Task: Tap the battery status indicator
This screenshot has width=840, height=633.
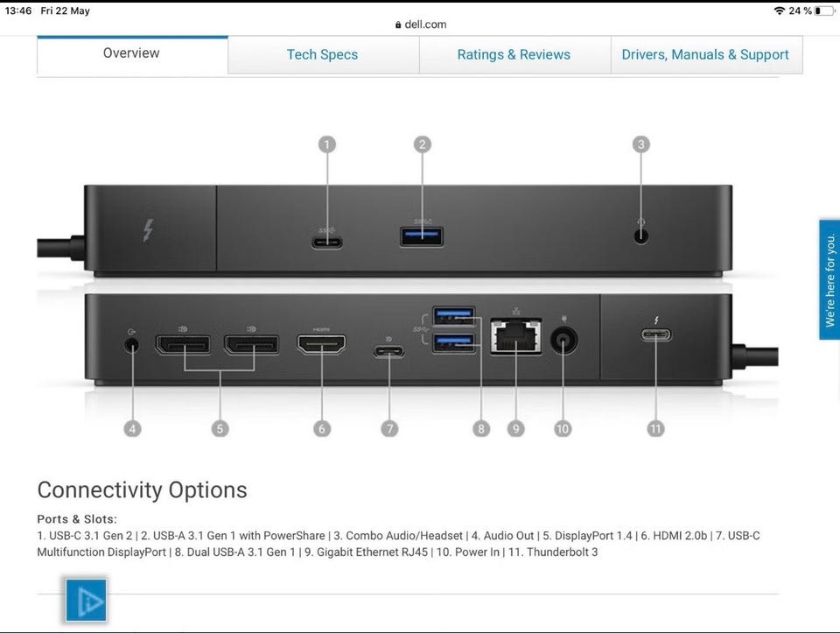Action: pyautogui.click(x=824, y=11)
